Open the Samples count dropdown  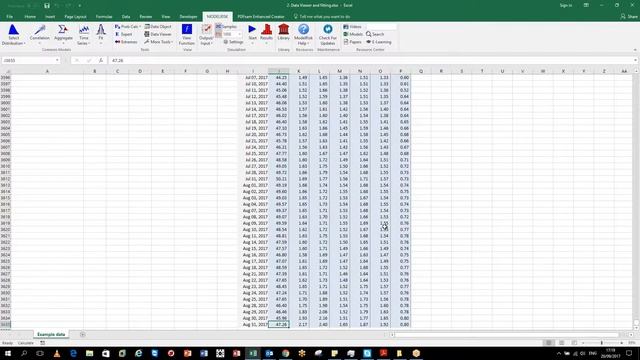point(239,34)
